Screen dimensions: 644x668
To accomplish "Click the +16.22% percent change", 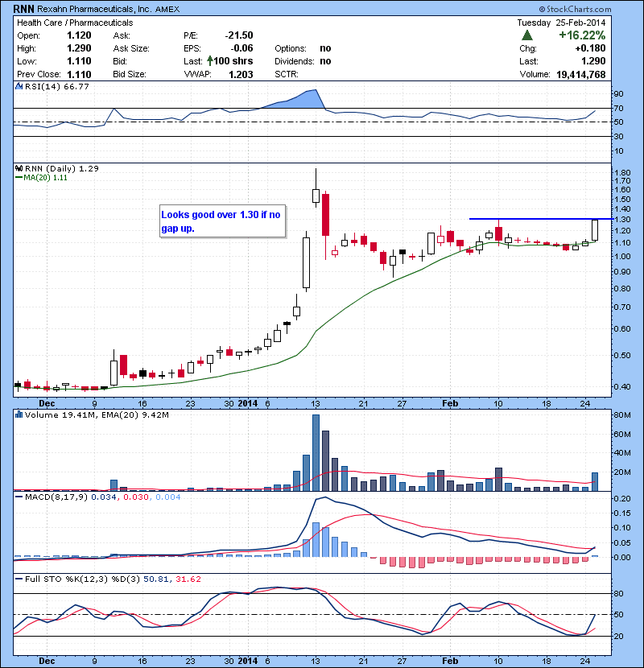I will [582, 35].
